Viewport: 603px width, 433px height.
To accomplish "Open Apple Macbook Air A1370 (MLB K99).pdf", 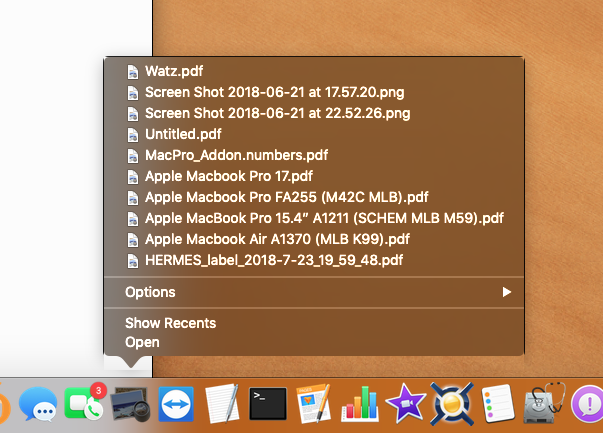I will coord(313,239).
